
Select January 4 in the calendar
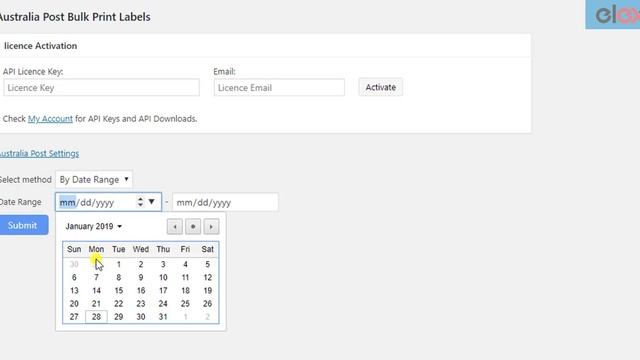185,264
